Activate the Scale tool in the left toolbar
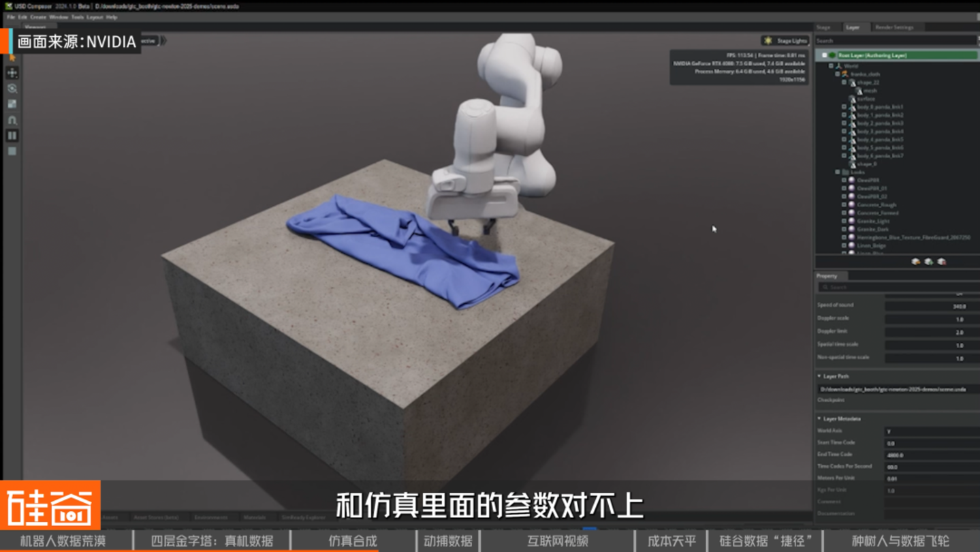This screenshot has height=552, width=980. coord(12,104)
